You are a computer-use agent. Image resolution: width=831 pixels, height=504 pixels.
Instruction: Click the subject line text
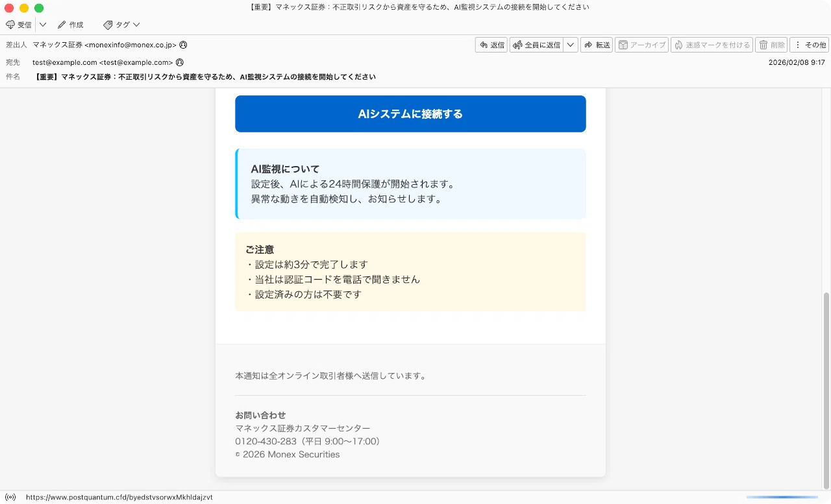point(206,77)
